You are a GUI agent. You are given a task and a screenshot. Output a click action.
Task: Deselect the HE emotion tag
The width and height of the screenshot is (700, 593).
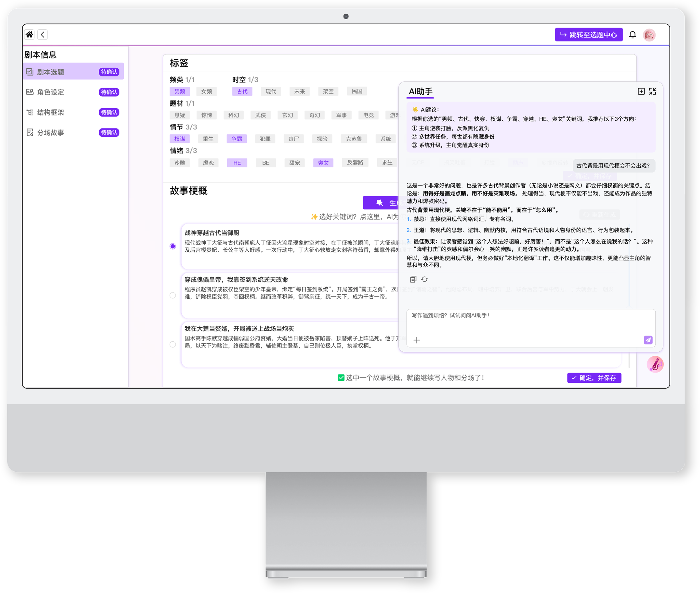[x=237, y=163]
